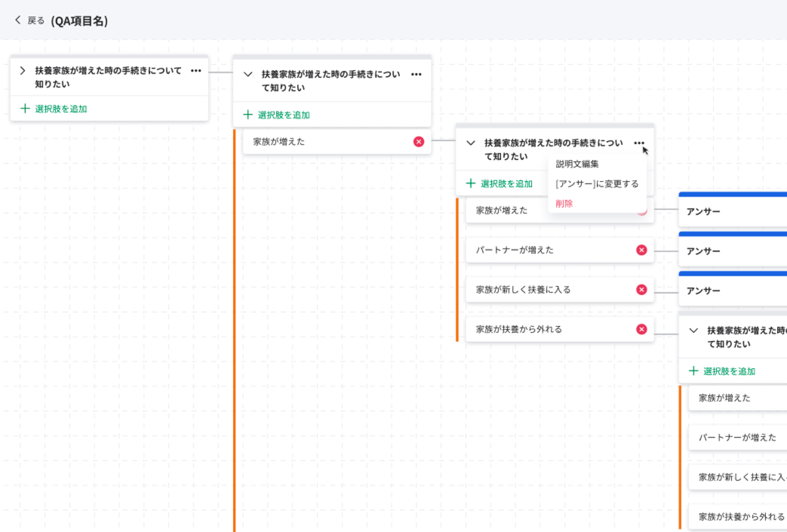This screenshot has height=532, width=787.
Task: Click the back arrow next to 戻る
Action: (x=17, y=20)
